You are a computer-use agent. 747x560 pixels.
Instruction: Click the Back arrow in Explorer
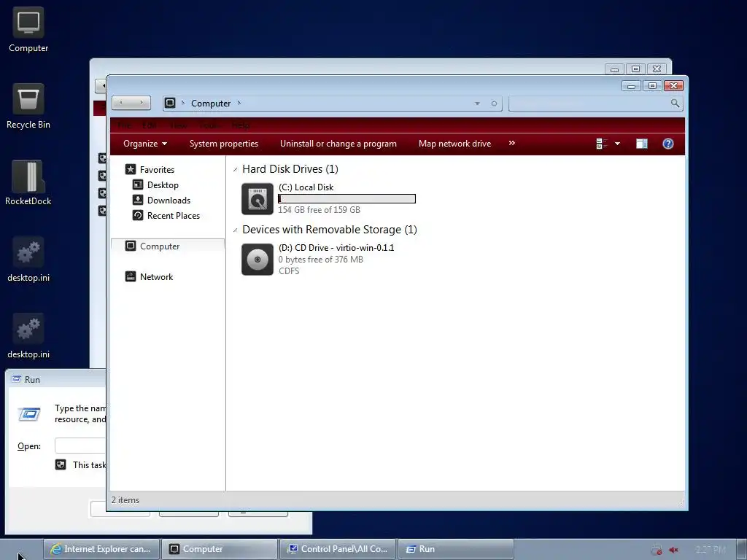(x=122, y=103)
